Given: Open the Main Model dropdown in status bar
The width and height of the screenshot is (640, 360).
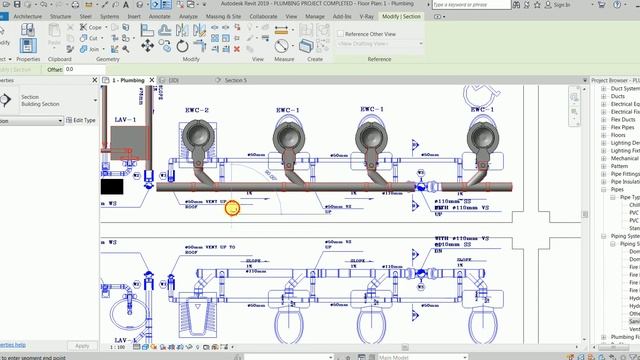Looking at the screenshot, I should [x=422, y=357].
